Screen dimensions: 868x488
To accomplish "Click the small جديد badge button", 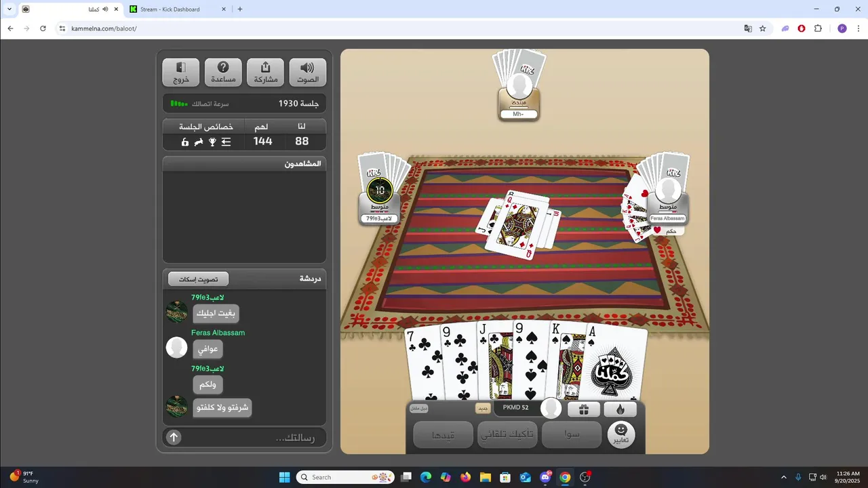I will pyautogui.click(x=483, y=409).
